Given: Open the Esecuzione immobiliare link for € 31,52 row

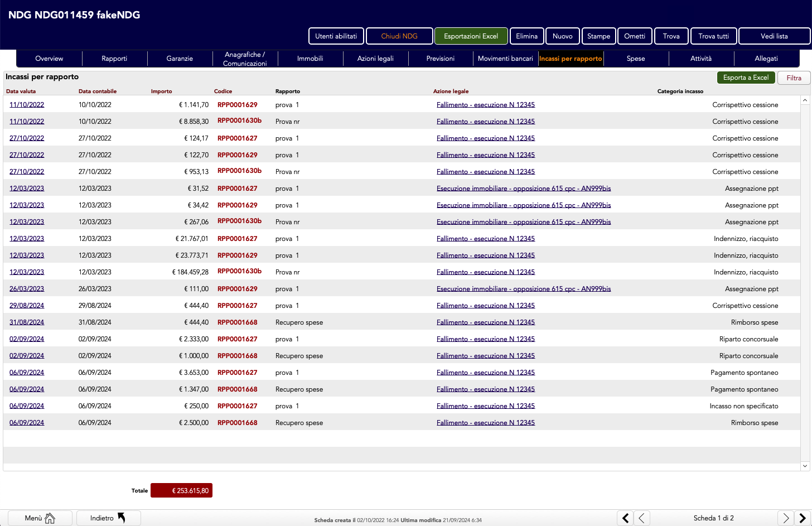Looking at the screenshot, I should (x=523, y=189).
